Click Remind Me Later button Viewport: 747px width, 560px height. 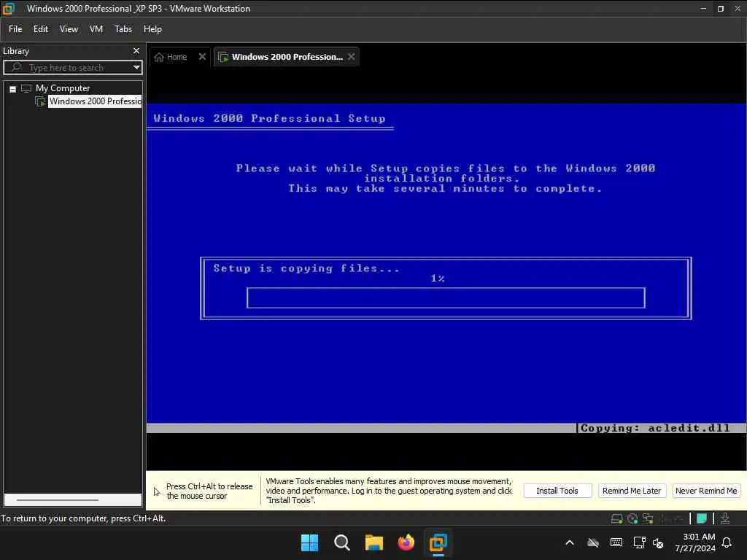click(x=631, y=491)
